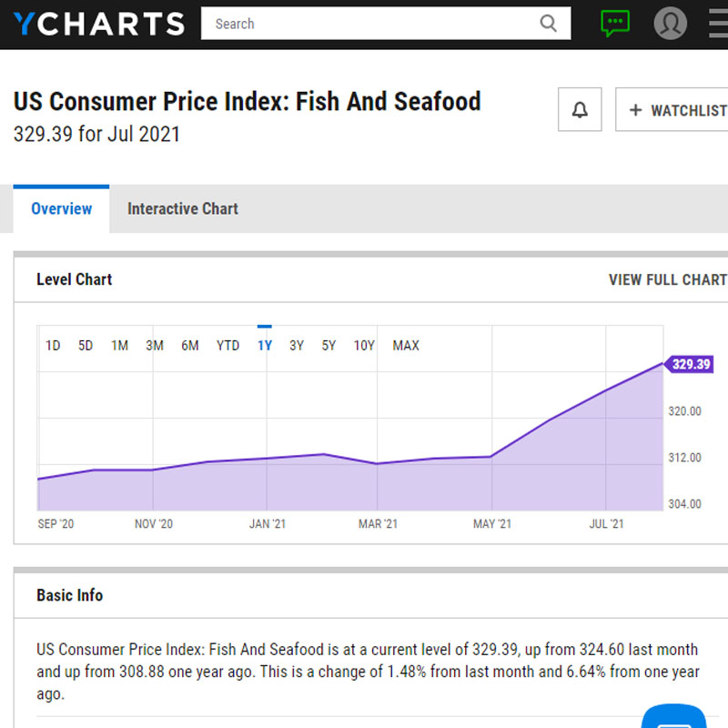728x728 pixels.
Task: Click the 329.39 value marker
Action: tap(690, 364)
